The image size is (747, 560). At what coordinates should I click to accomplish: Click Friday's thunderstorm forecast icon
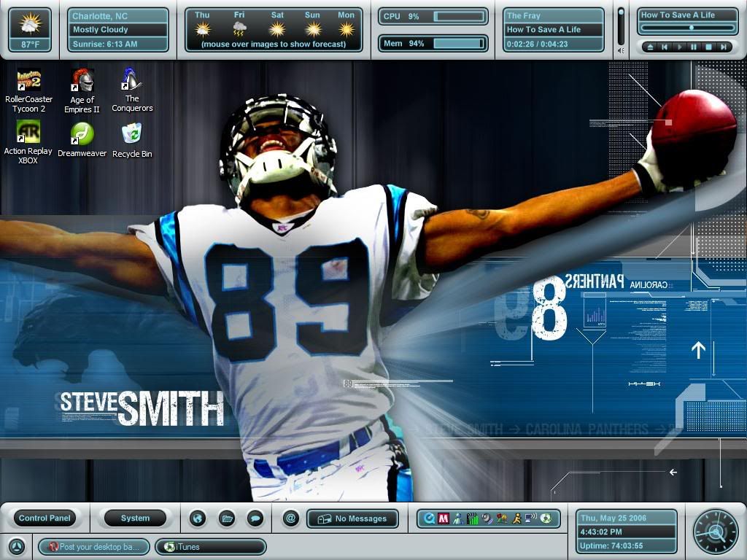pos(239,29)
